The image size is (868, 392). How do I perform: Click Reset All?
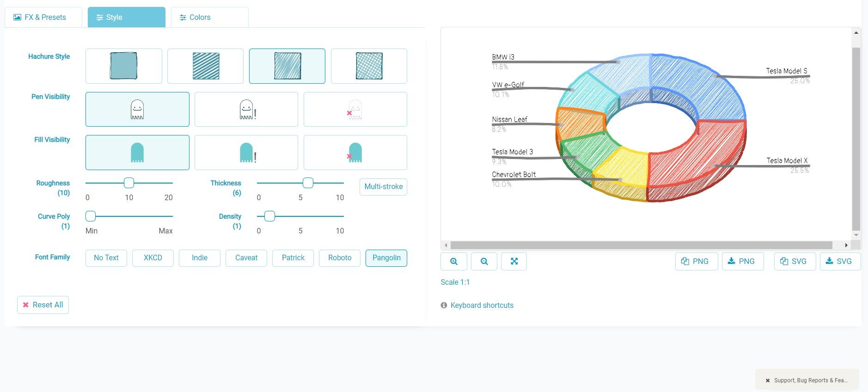[43, 305]
